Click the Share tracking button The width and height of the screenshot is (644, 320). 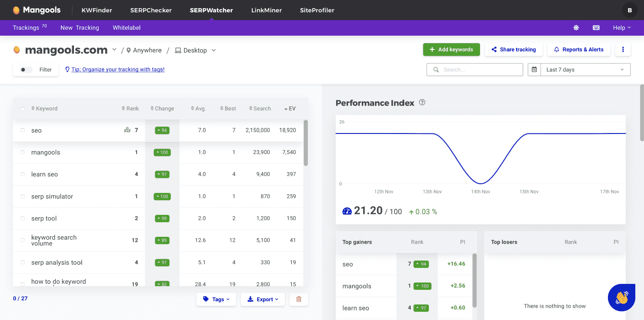(514, 49)
